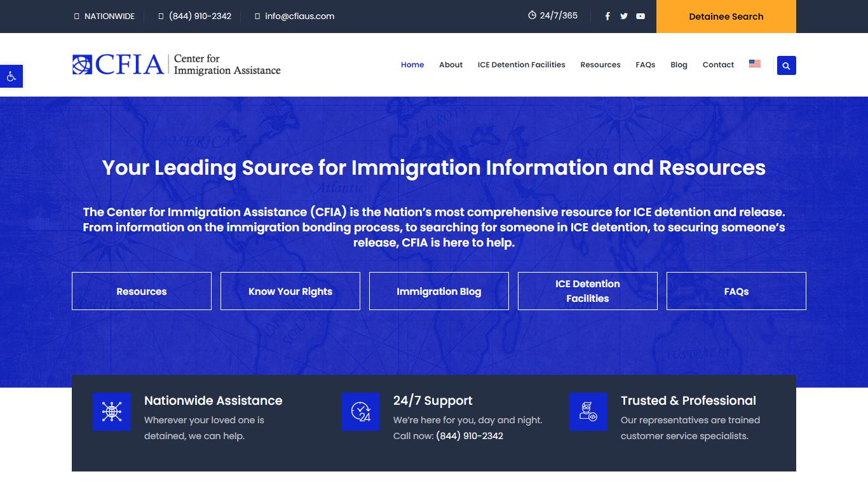Open the YouTube channel icon
The image size is (868, 488).
tap(641, 17)
